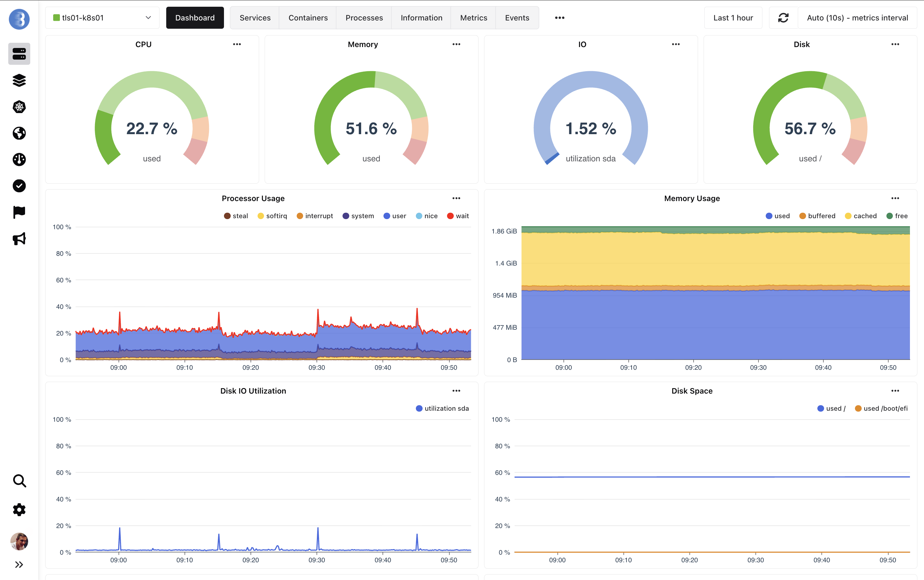Open settings from the sidebar gear
The width and height of the screenshot is (924, 580).
point(19,509)
